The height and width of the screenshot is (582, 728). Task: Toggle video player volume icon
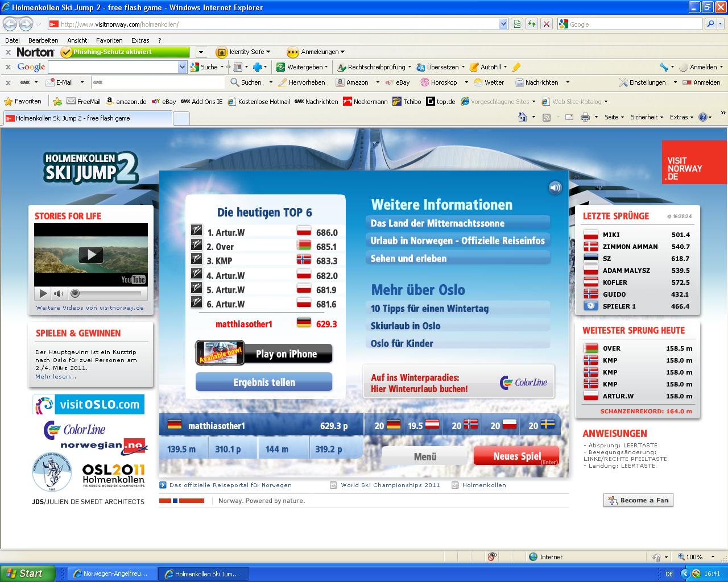click(58, 294)
